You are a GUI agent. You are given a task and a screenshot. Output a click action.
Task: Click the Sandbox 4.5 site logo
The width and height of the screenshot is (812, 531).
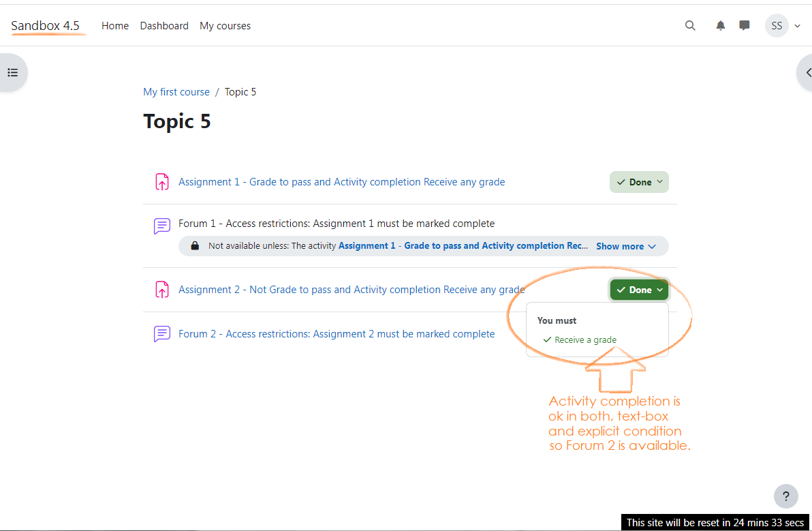click(46, 26)
